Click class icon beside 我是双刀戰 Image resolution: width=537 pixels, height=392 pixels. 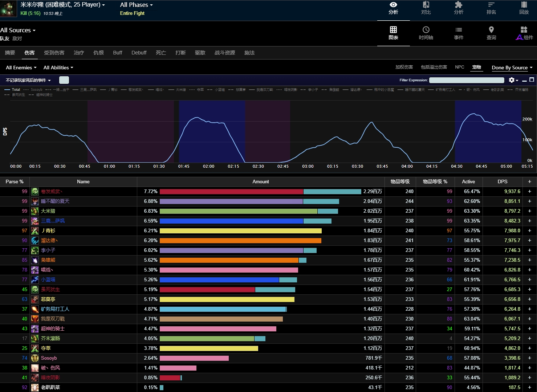(35, 319)
